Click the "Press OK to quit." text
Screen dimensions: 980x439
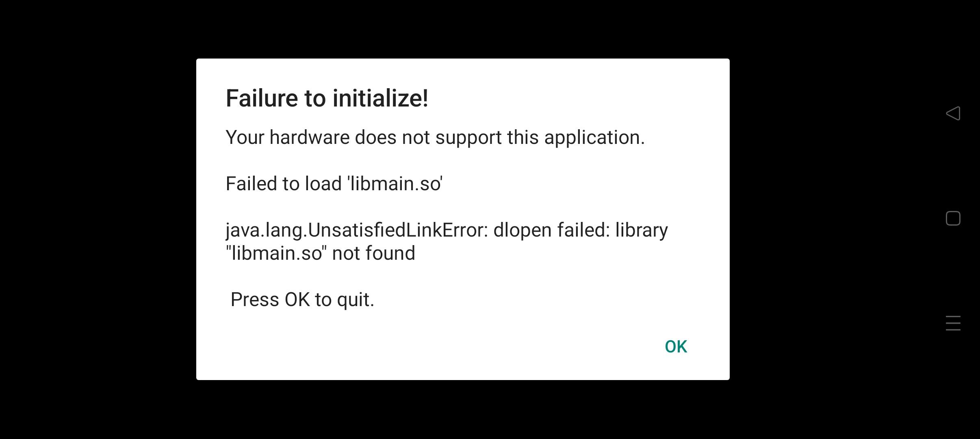(302, 300)
